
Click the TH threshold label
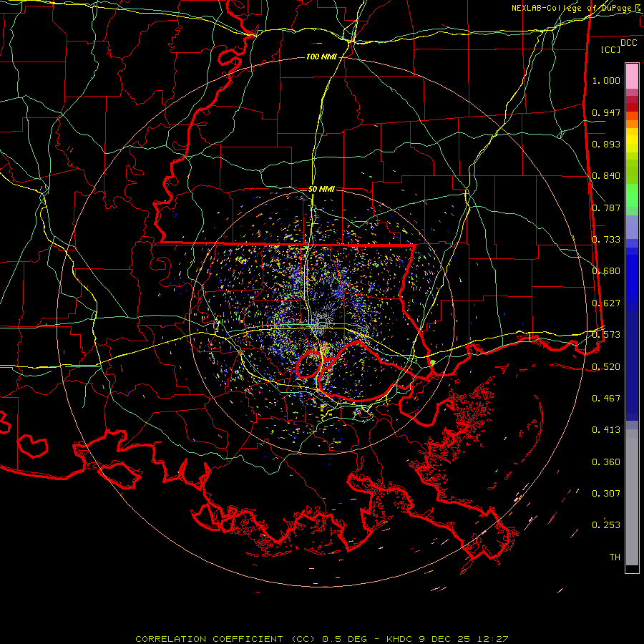point(615,557)
